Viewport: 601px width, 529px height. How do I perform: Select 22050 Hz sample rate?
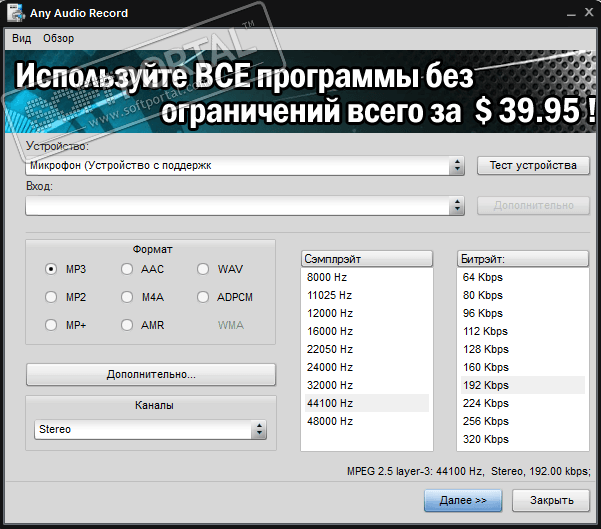click(x=367, y=349)
